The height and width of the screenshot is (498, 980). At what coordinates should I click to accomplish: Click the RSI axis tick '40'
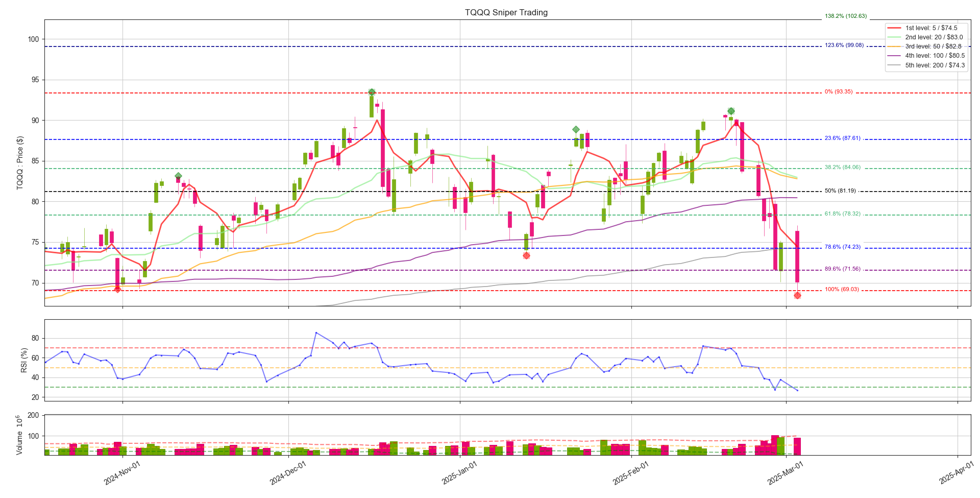pyautogui.click(x=36, y=378)
